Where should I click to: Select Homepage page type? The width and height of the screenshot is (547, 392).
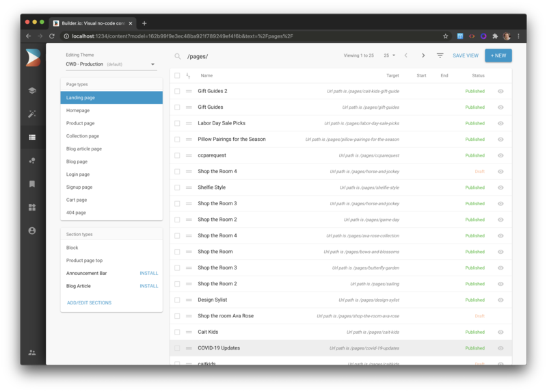click(111, 110)
